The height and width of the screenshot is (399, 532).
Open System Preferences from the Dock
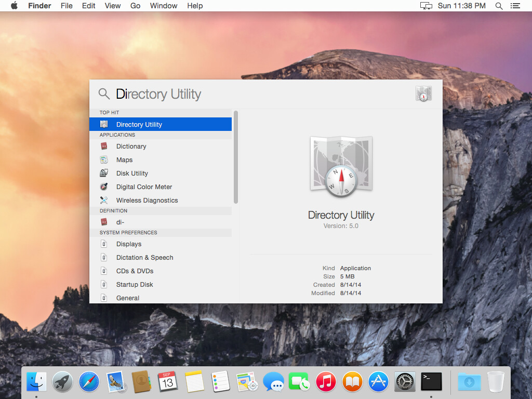[x=404, y=381]
